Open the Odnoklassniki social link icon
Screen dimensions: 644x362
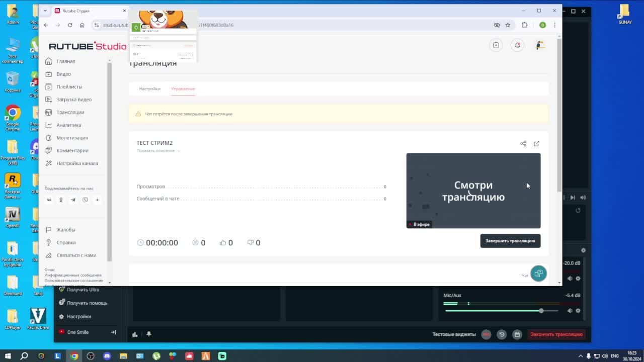(x=61, y=200)
